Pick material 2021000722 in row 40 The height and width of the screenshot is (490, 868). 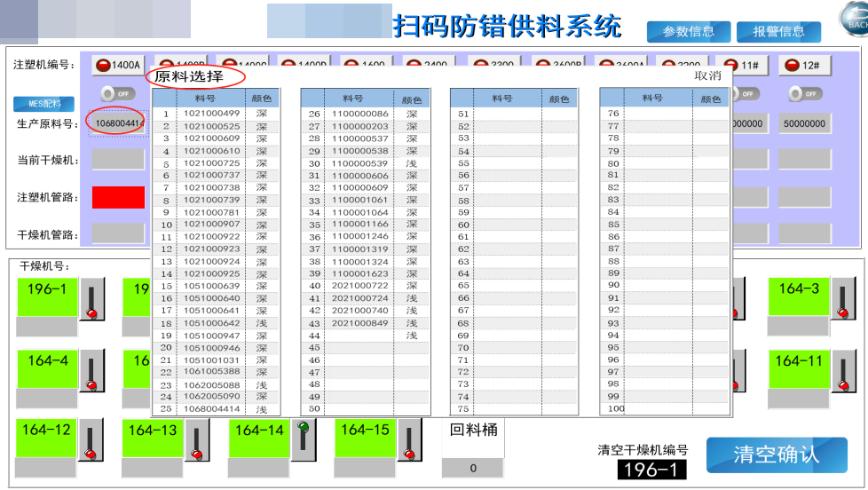click(x=359, y=286)
